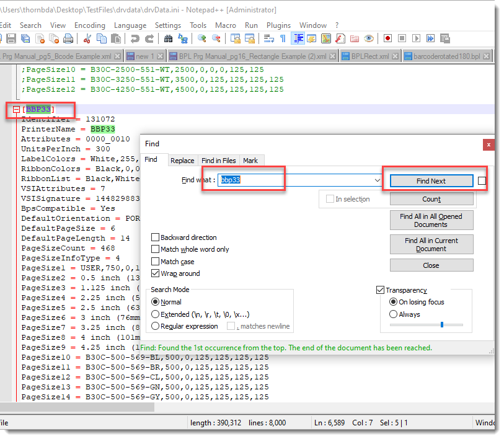Click the Print toolbar icon
This screenshot has width=504, height=439.
click(68, 38)
